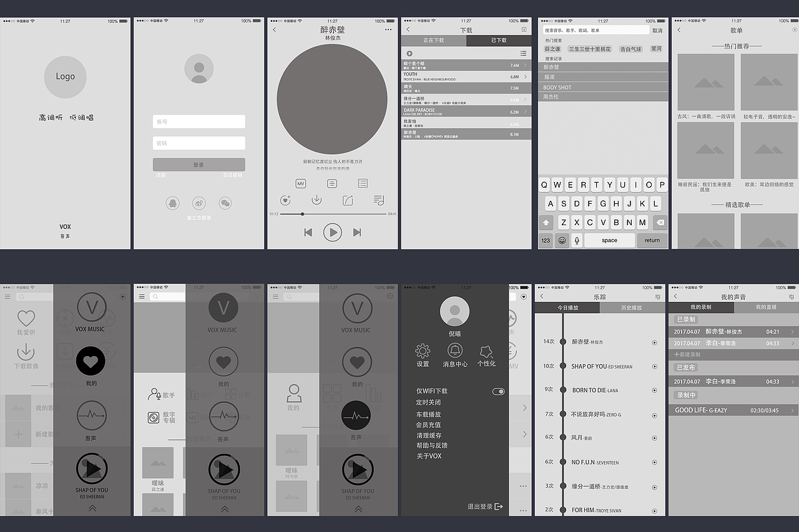Open the three-dot more menu on 醉赤壁 player
Viewport: 799px width, 532px height.
click(x=388, y=30)
